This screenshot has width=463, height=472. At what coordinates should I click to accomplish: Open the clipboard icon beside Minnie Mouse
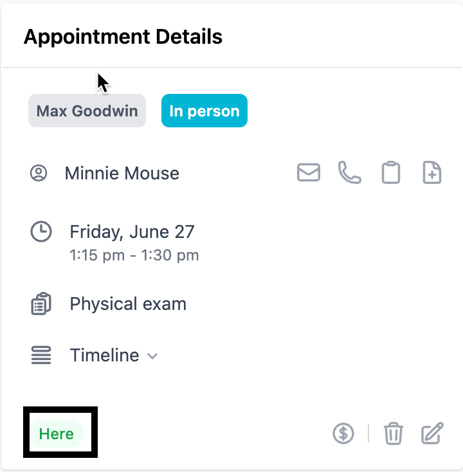click(391, 173)
